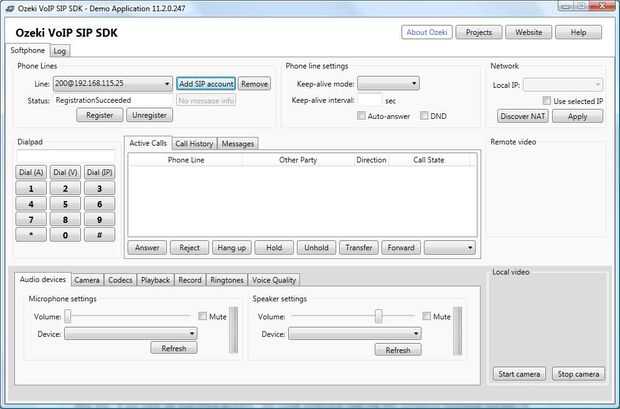Dial digit 7 on the keypad
This screenshot has height=409, width=620.
(x=31, y=219)
